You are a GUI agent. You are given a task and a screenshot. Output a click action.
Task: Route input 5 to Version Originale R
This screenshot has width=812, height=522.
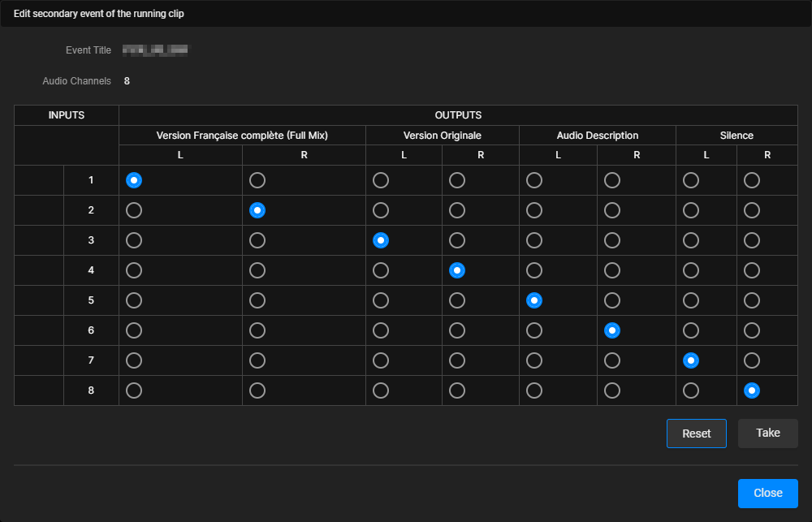tap(456, 300)
